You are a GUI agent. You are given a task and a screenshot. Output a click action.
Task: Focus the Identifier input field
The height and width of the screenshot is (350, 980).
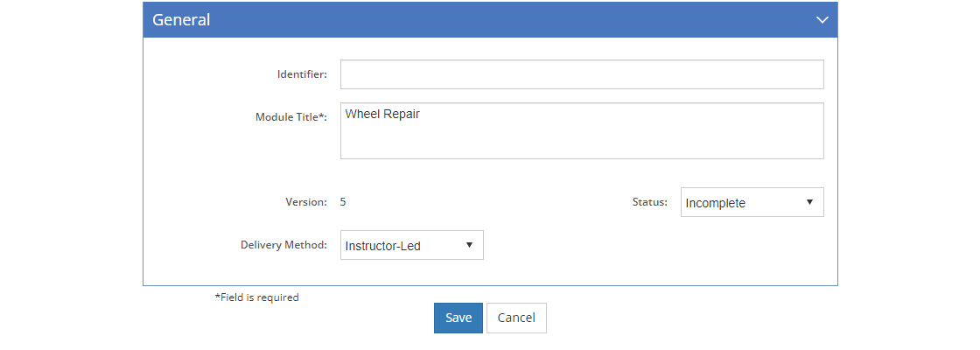point(582,74)
